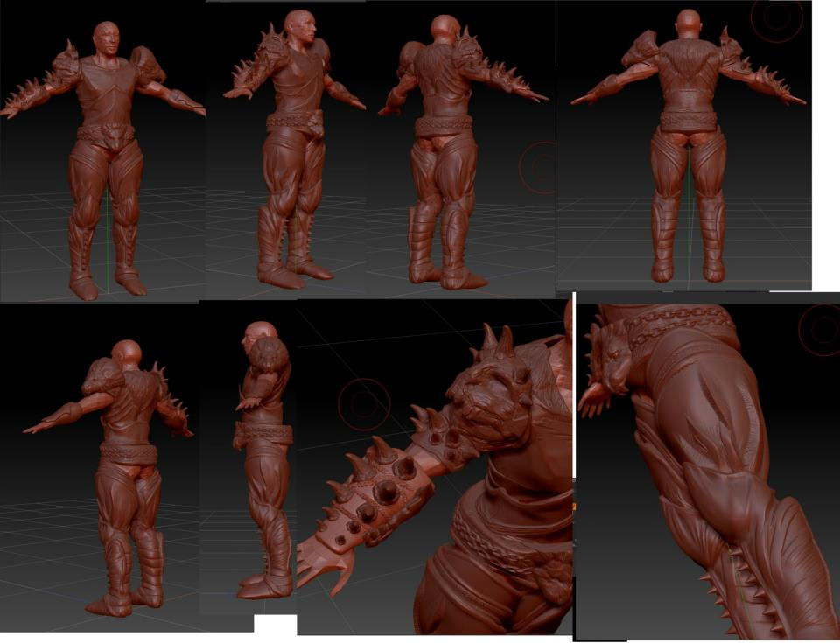Select the close-up of the spiked gauntlet arm
Viewport: 840px width, 643px height.
point(435,466)
